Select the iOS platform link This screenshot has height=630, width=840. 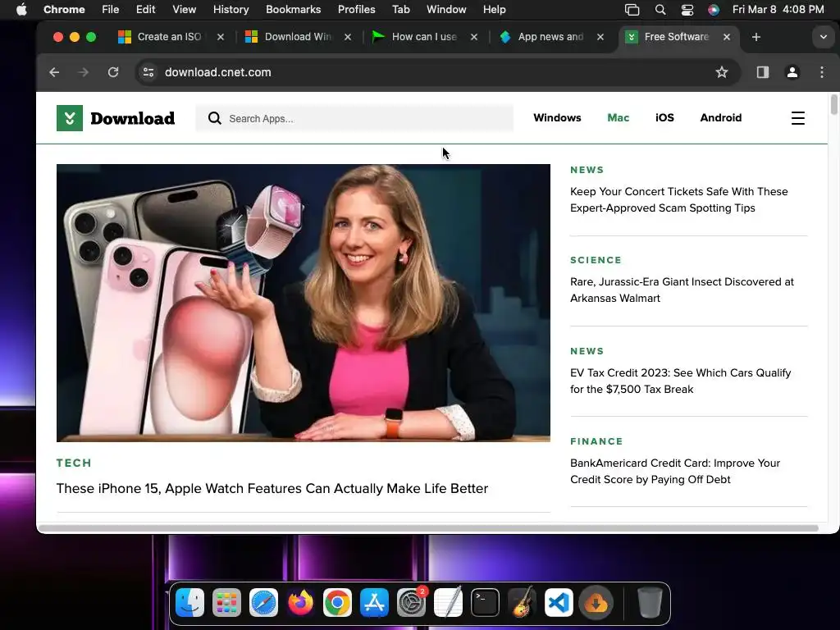click(664, 118)
